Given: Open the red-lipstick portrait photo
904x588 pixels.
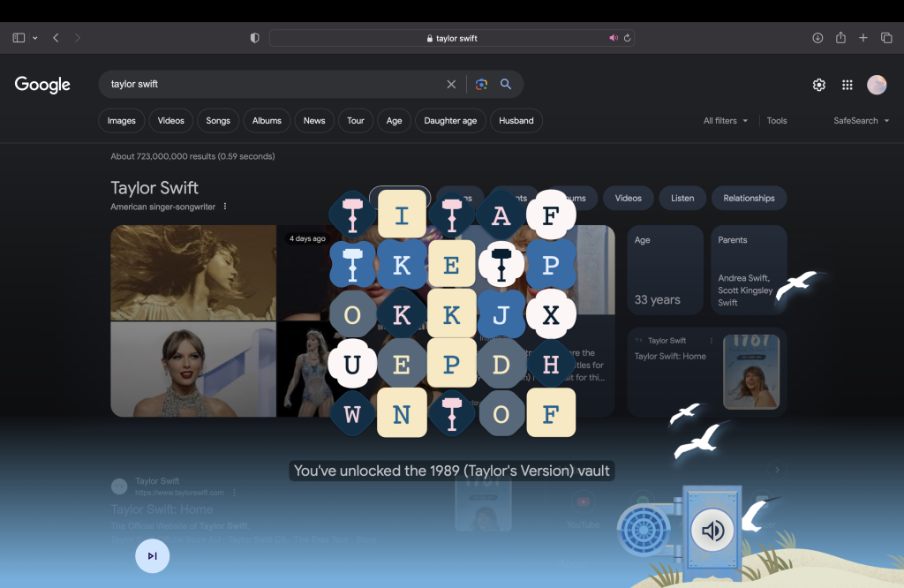Looking at the screenshot, I should pos(193,370).
